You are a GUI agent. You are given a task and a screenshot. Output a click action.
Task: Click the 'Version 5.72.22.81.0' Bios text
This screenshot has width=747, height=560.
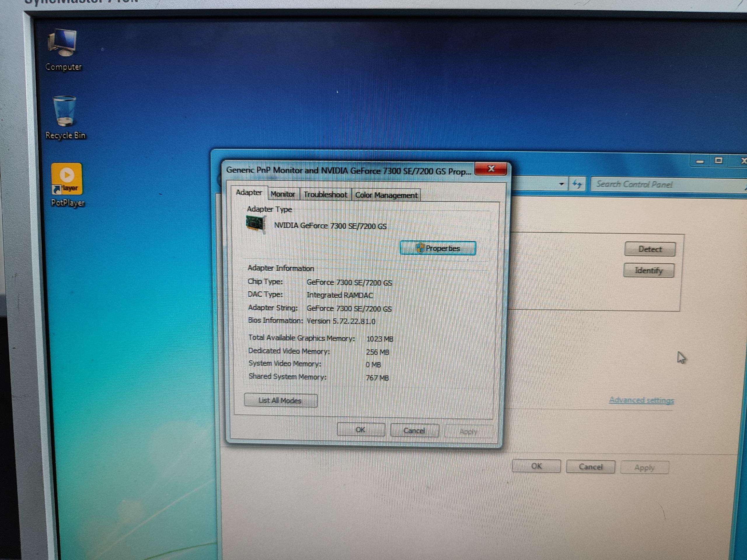pyautogui.click(x=341, y=321)
